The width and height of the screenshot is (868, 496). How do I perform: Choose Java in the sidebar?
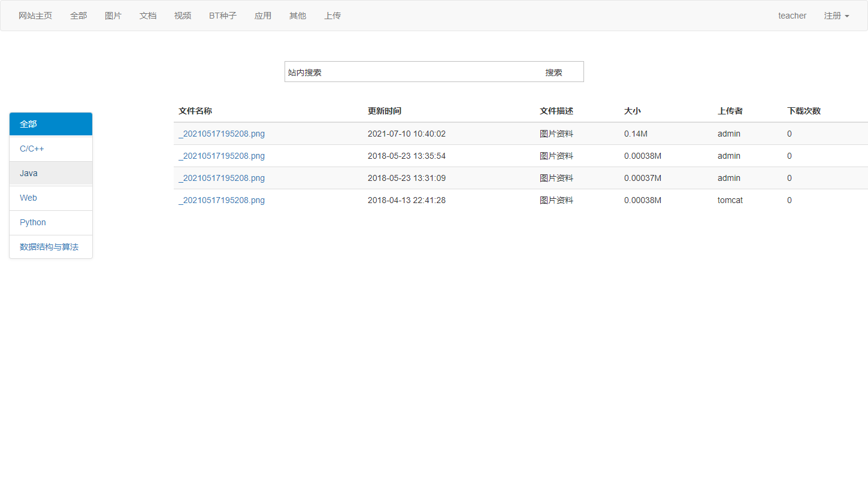(x=51, y=173)
